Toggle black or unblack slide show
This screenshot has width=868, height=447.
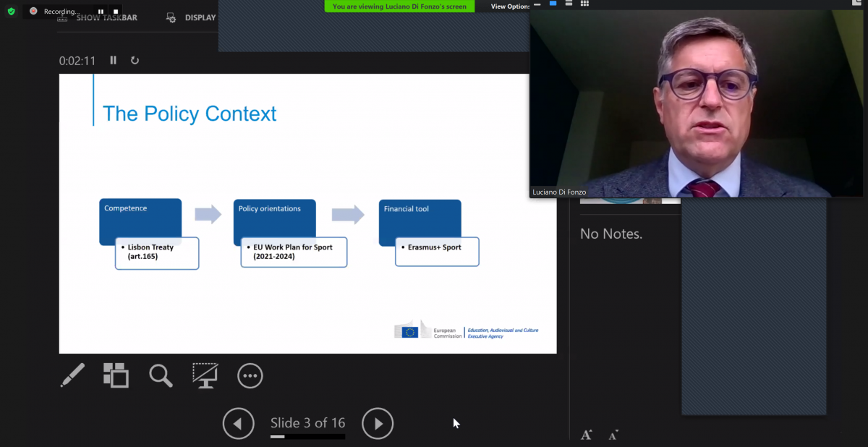click(x=205, y=375)
